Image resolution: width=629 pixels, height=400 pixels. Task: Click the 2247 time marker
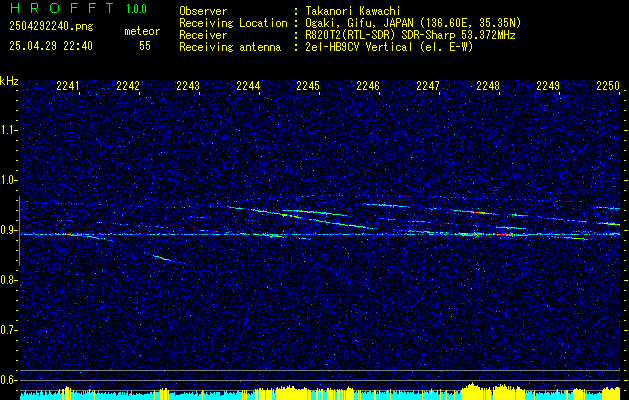(x=428, y=85)
